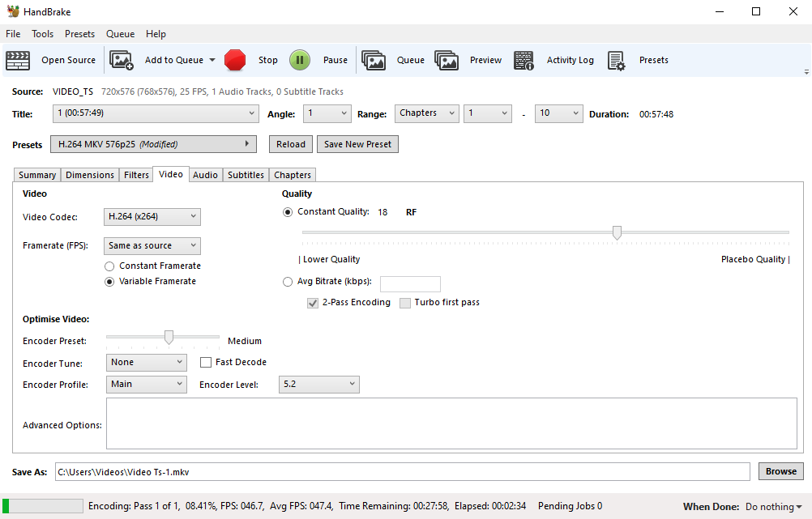Expand the Encoder Level dropdown
Screen dimensions: 812x519
319,385
